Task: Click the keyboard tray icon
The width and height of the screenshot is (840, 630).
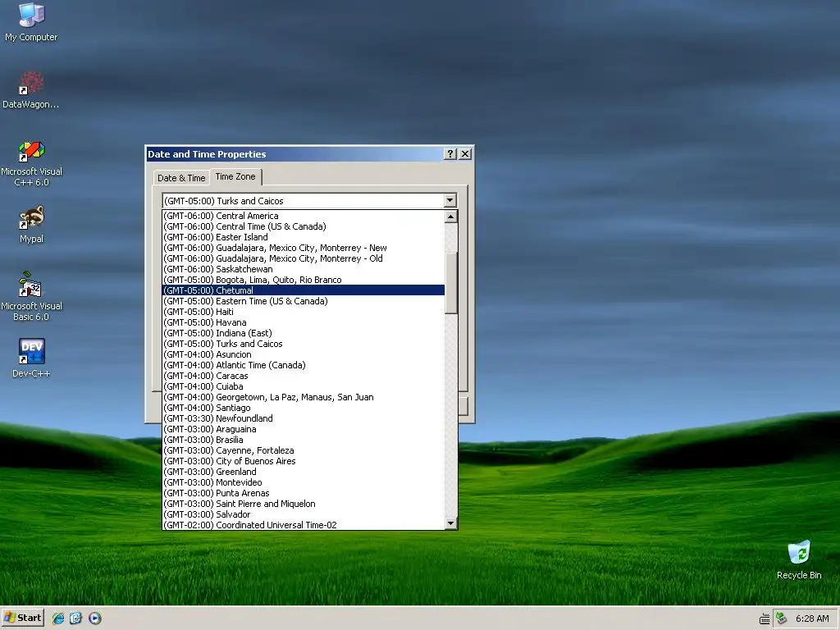Action: pos(765,619)
